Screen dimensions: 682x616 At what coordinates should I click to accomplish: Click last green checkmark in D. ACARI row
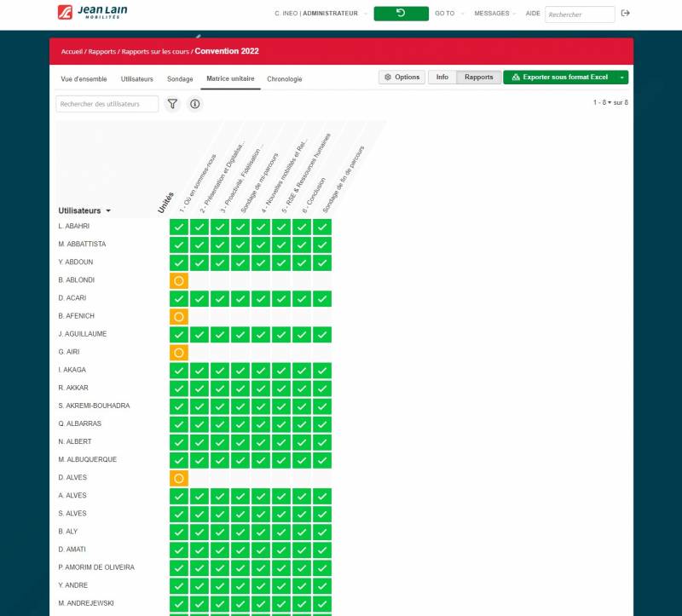(x=321, y=298)
